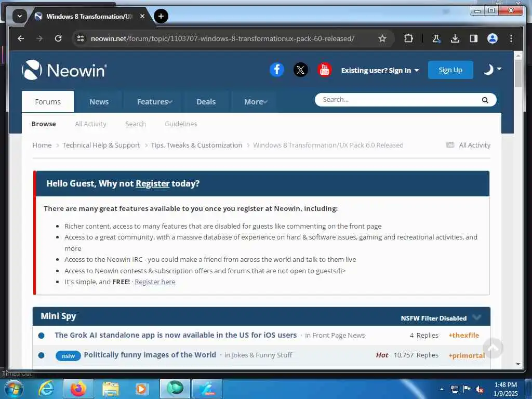Open Technical Help & Support breadcrumb

tap(101, 145)
